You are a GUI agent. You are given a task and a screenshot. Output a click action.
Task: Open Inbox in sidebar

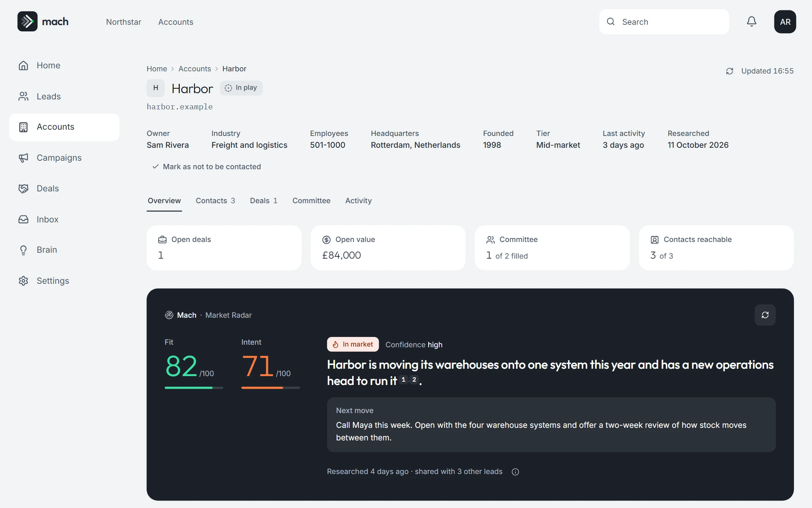coord(64,219)
